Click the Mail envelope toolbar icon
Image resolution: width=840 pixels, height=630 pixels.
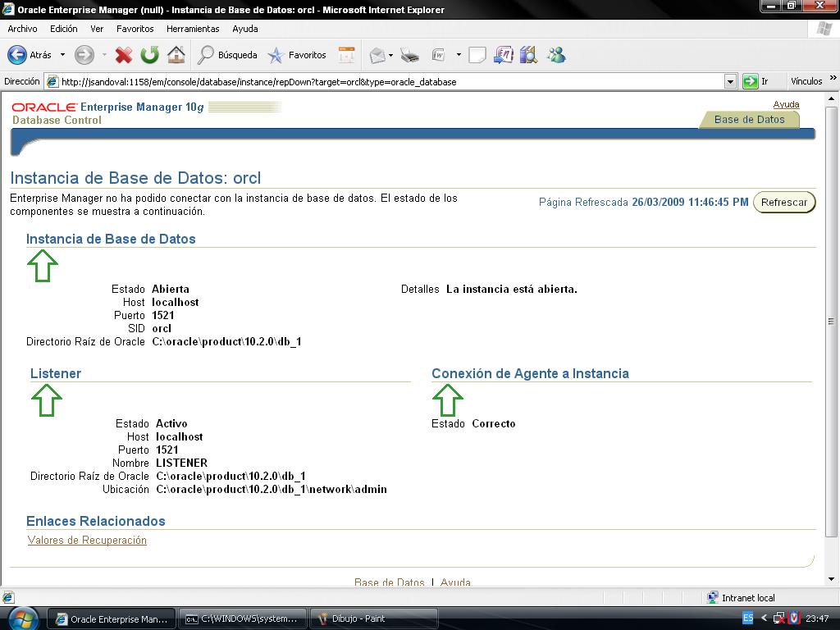377,55
